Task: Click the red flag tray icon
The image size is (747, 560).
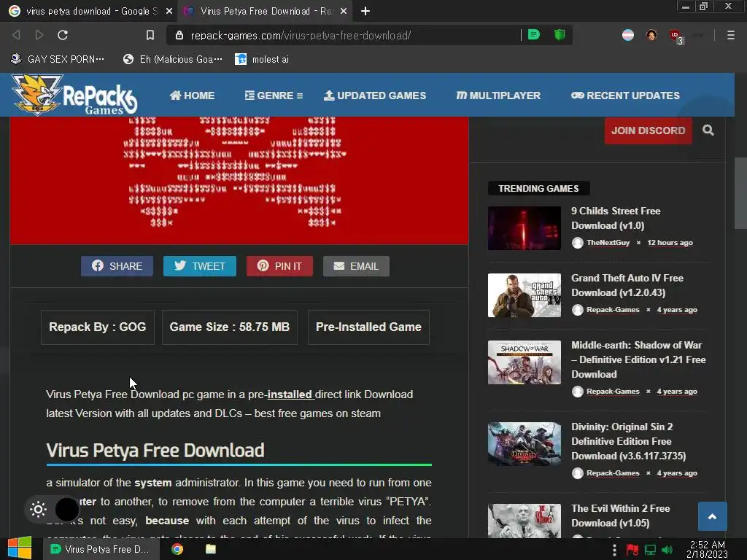Action: click(632, 550)
